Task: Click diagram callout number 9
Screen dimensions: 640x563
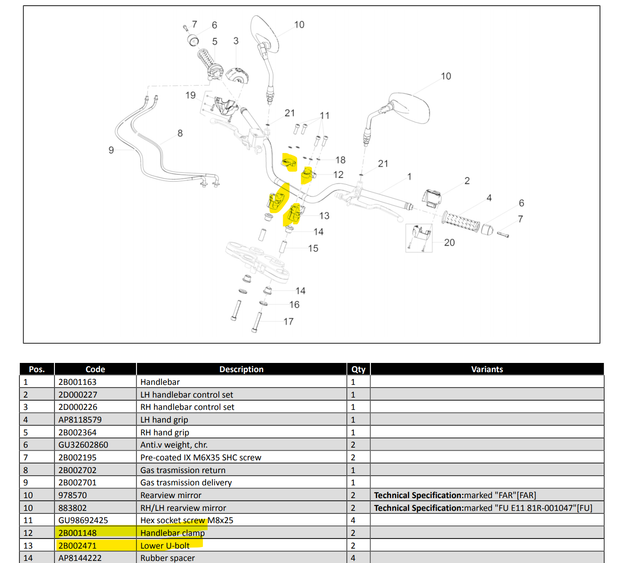Action: 111,150
